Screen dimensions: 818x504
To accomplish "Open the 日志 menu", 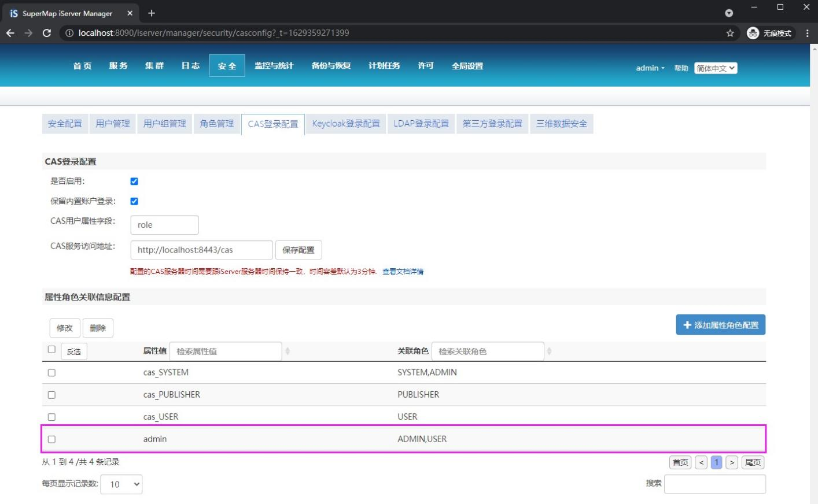I will (190, 66).
